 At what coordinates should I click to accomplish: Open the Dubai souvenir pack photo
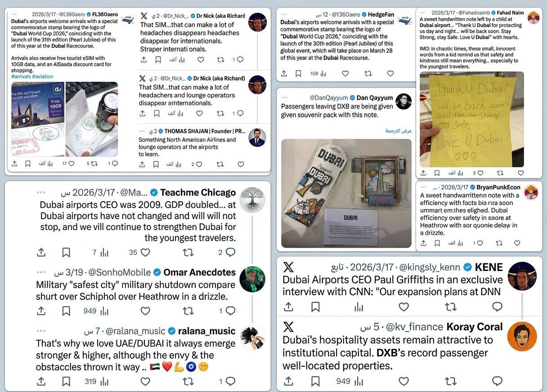point(346,193)
